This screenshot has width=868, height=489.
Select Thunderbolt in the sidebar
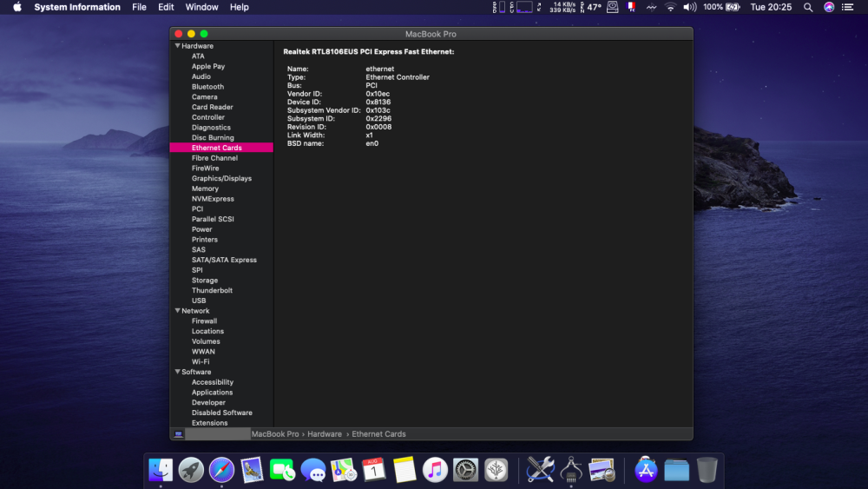pos(212,291)
